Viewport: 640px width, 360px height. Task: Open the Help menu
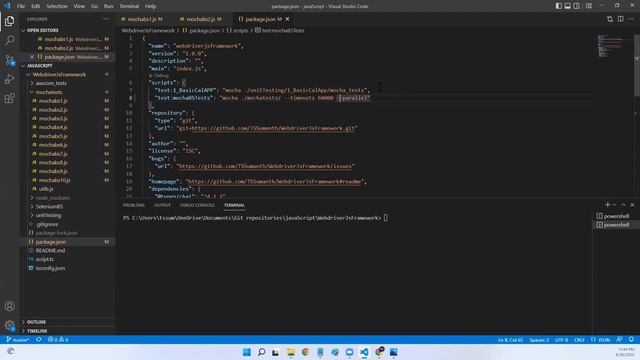tap(150, 6)
